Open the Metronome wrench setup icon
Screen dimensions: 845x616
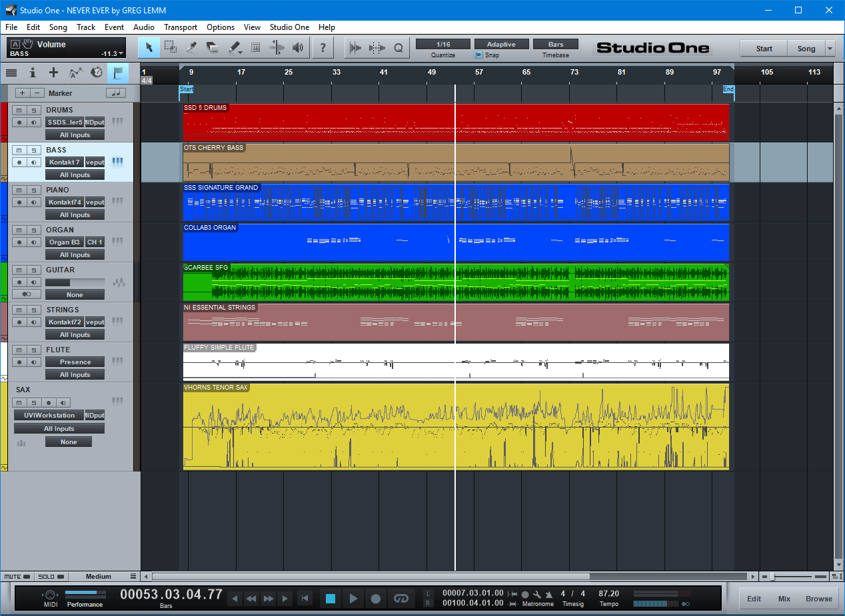point(536,594)
